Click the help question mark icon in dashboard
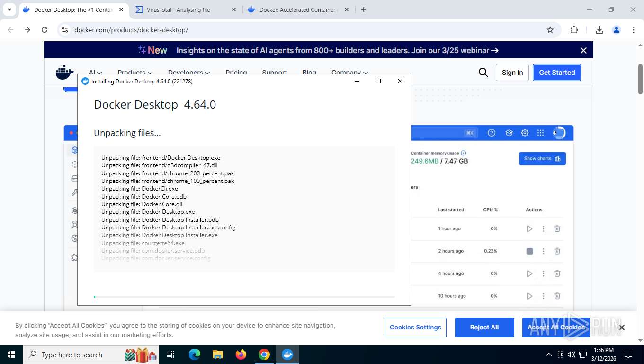Screen dimensions: 644x364 [x=492, y=133]
